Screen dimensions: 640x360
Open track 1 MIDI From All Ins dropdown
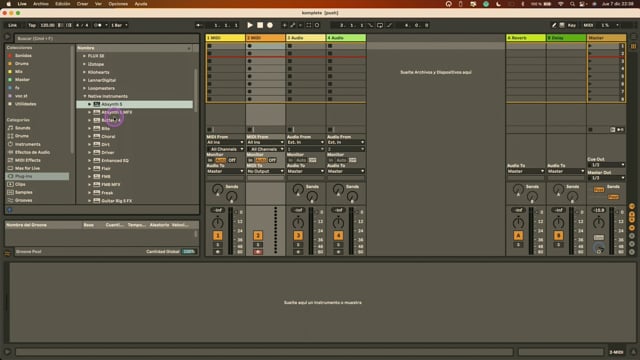click(x=225, y=142)
